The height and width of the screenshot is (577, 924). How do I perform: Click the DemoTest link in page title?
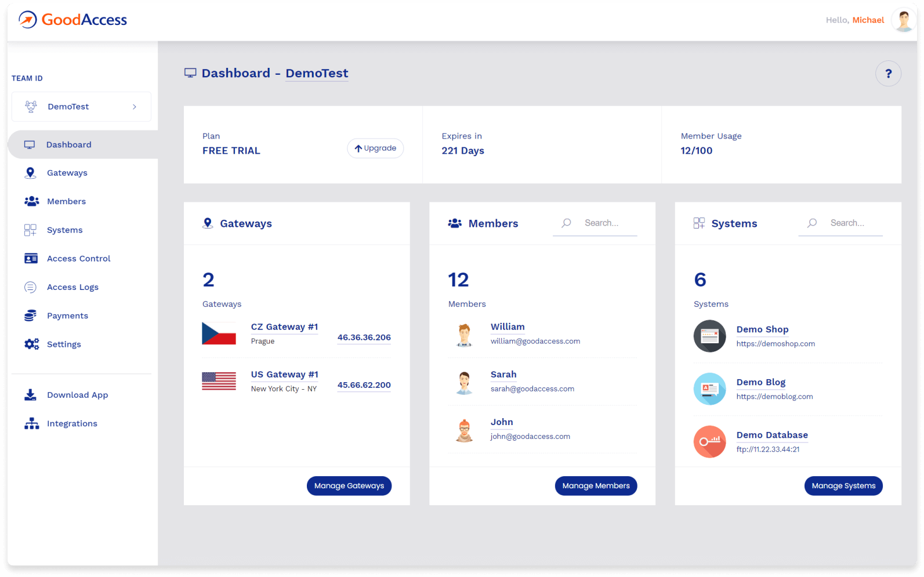tap(317, 73)
